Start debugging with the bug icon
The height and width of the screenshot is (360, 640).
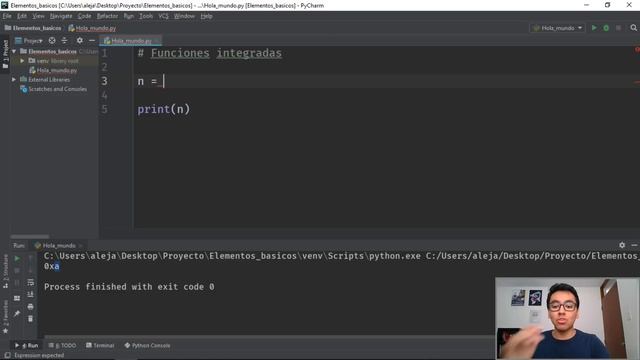click(606, 28)
